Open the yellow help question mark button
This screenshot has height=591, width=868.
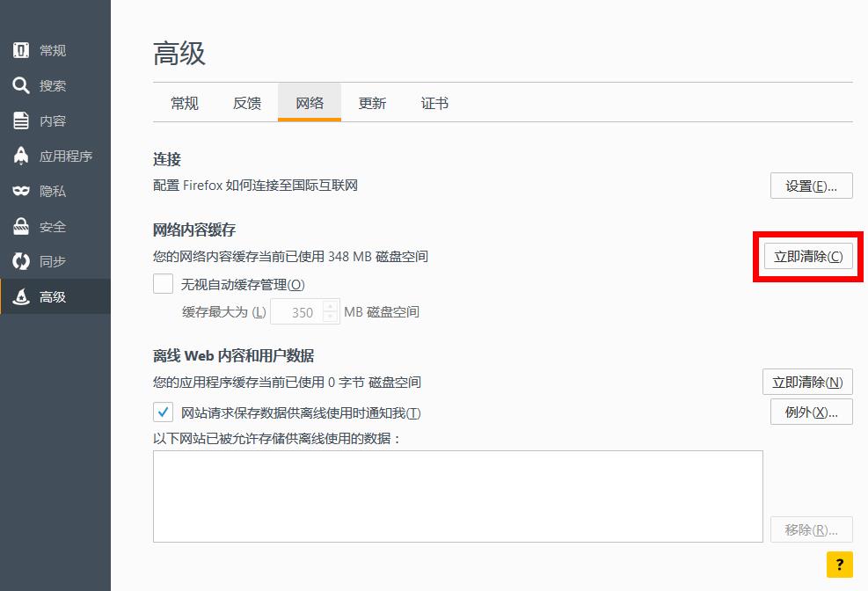point(839,565)
